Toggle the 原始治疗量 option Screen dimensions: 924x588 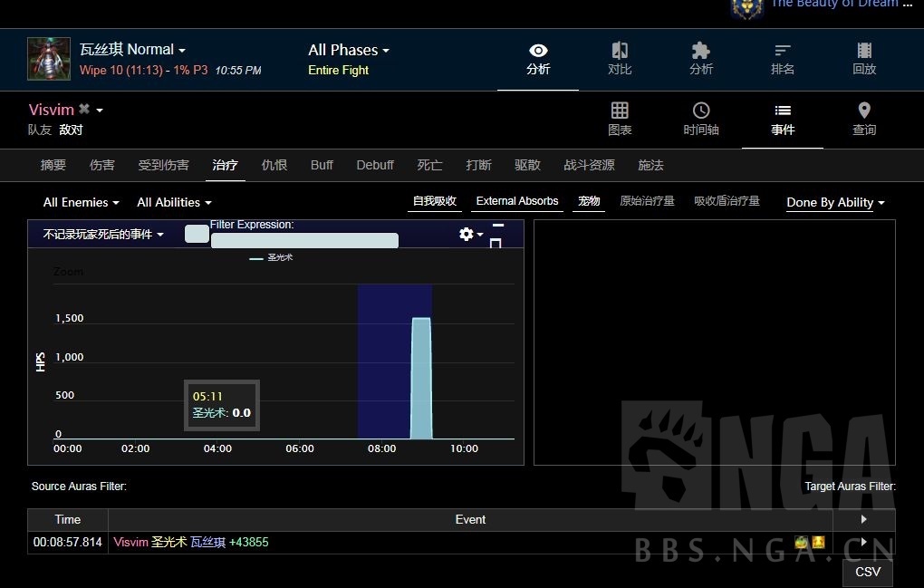(647, 201)
